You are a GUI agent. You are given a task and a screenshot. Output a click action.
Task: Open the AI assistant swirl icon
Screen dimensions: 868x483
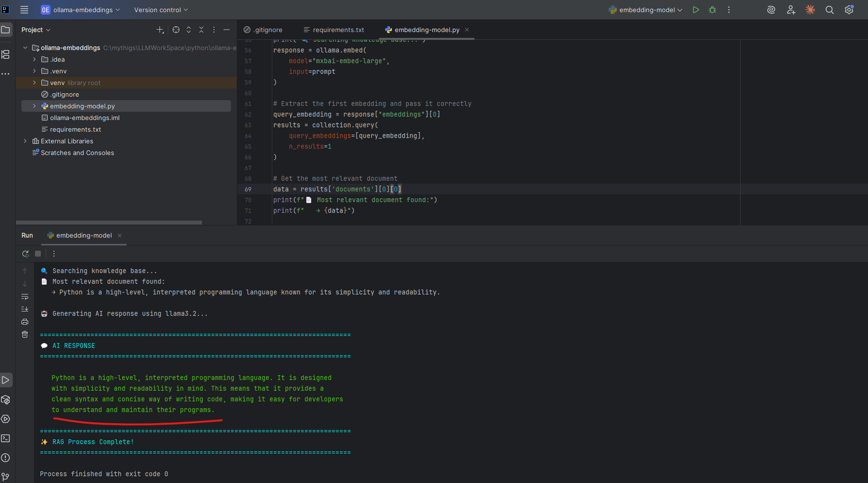click(x=771, y=10)
